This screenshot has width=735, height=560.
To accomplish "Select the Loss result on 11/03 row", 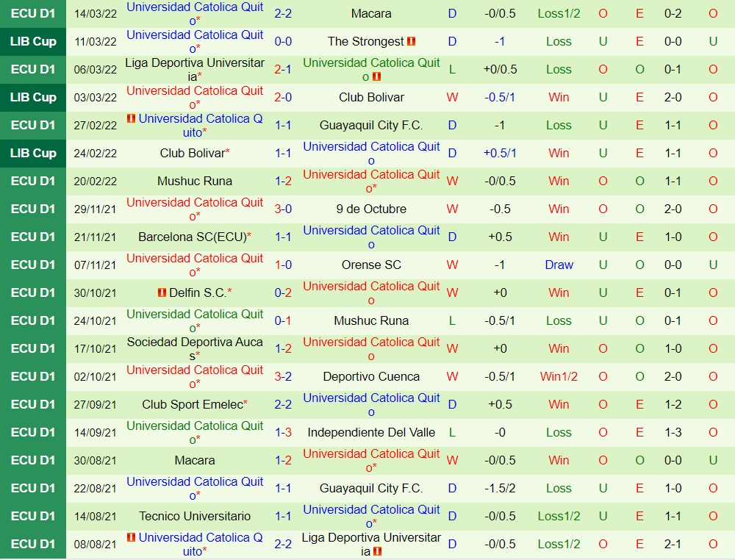I will [559, 42].
